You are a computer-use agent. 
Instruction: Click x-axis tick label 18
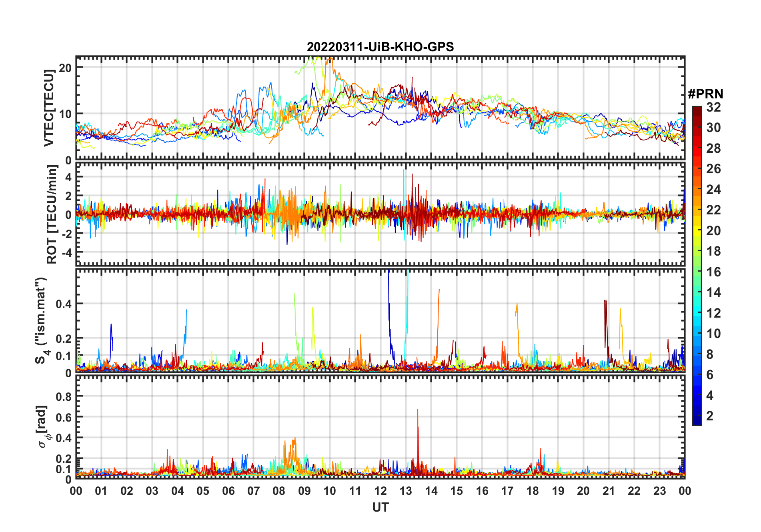click(x=533, y=491)
